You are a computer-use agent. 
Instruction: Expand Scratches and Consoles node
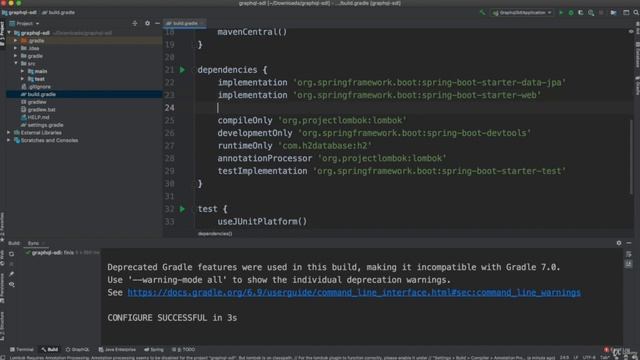point(9,140)
